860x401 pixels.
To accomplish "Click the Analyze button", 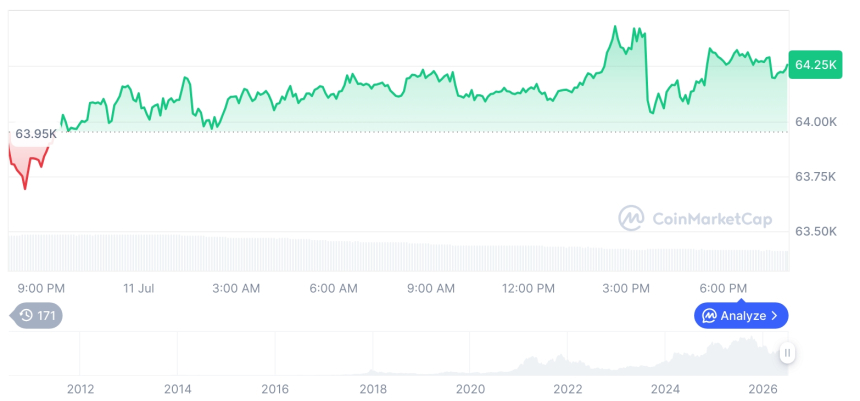I will click(x=741, y=315).
